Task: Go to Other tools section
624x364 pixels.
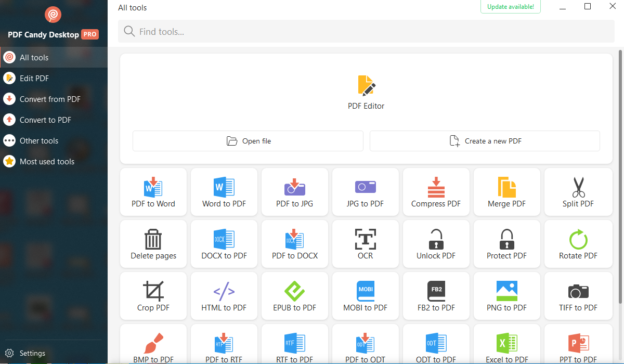Action: [x=39, y=141]
